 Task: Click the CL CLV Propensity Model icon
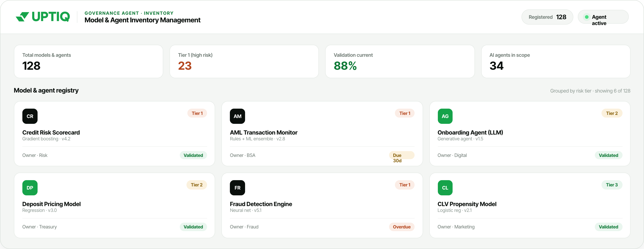point(445,188)
